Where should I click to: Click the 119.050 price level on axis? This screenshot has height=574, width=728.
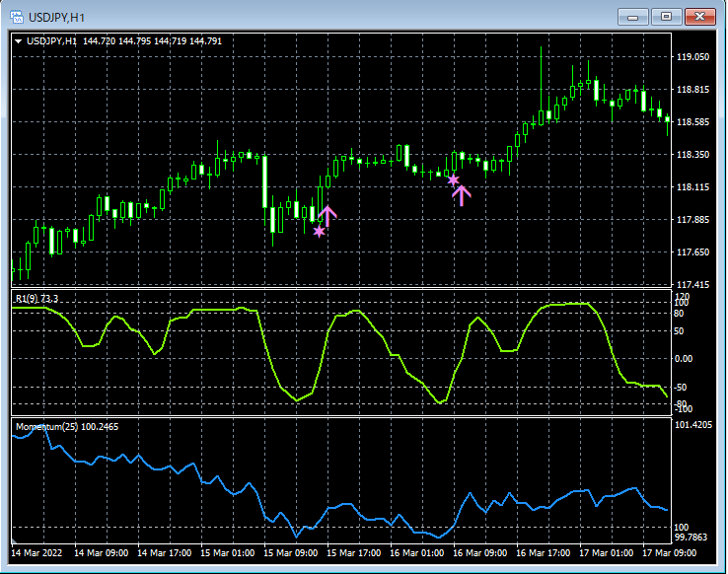(x=693, y=58)
